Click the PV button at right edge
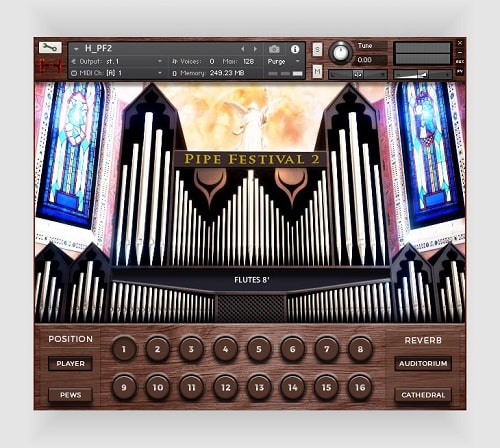The image size is (500, 448). [460, 71]
